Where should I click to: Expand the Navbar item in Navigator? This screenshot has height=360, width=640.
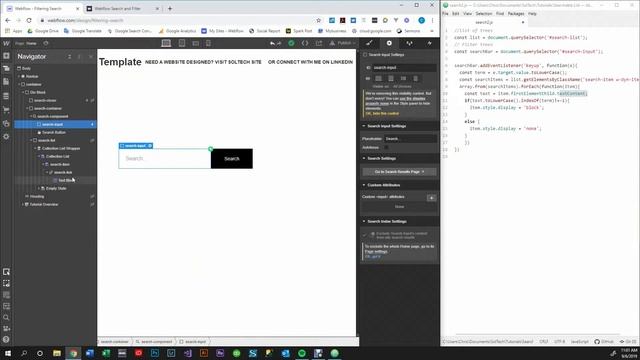click(x=19, y=76)
